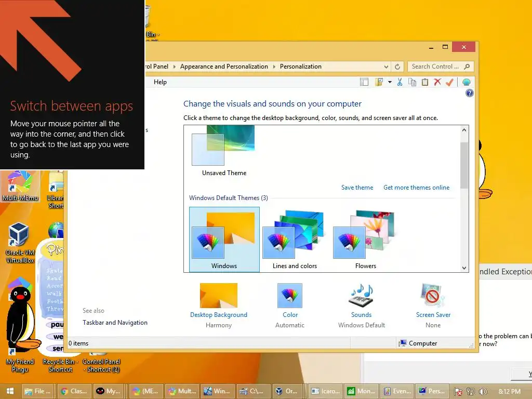Click the '0 items' status bar text

[78, 343]
